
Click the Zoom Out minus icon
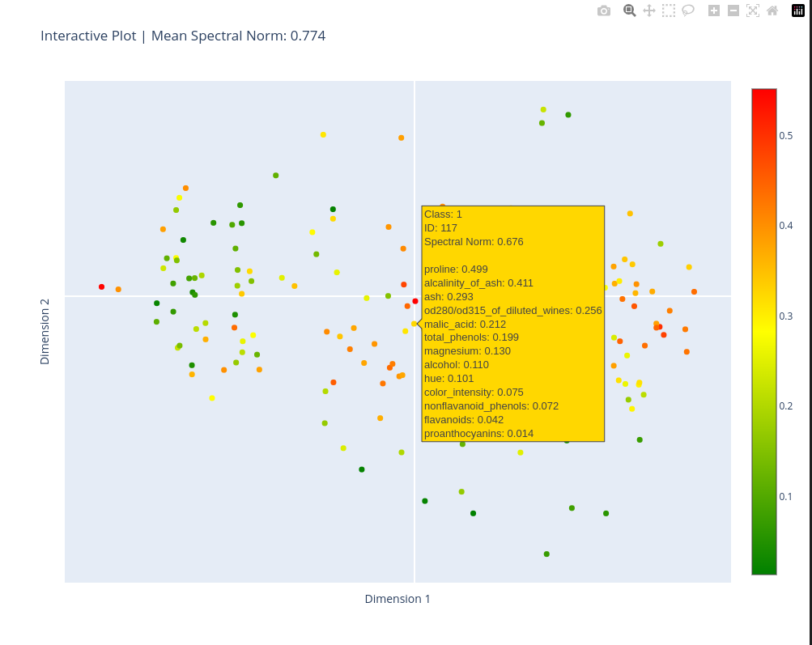pos(733,11)
